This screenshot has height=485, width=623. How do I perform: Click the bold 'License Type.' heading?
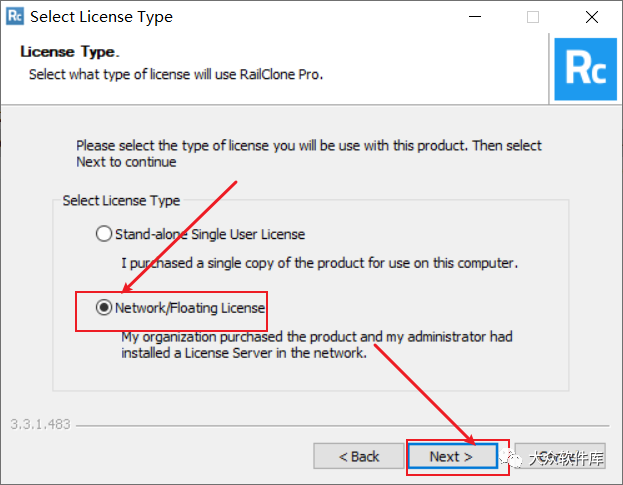pos(70,52)
